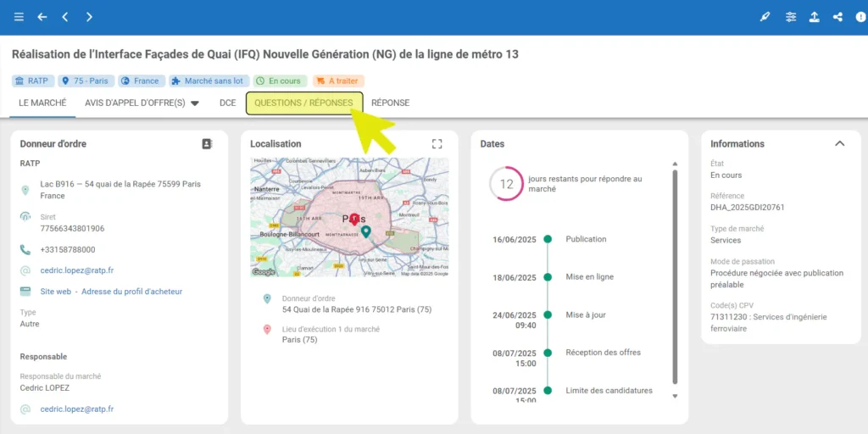Click the back arrow icon
868x434 pixels.
click(42, 17)
